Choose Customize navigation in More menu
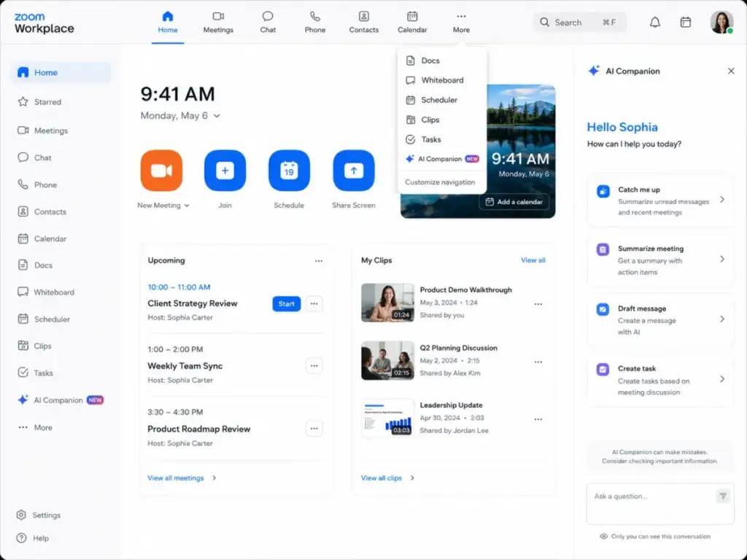 (440, 182)
